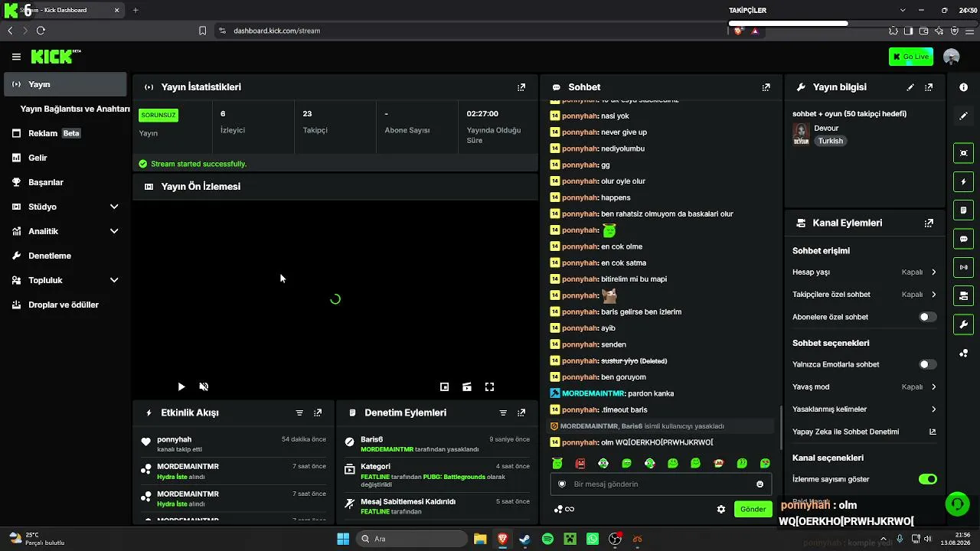Open WhatsApp from the taskbar
980x551 pixels.
(x=593, y=539)
